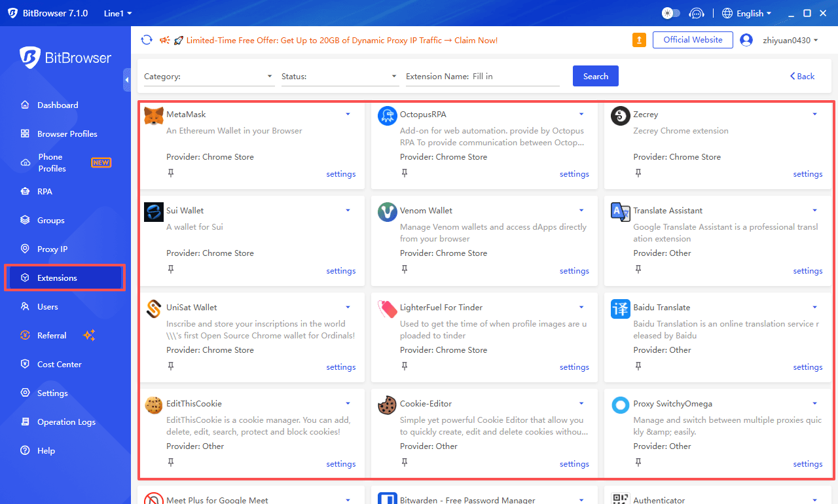Click the headset customer support icon
Viewport: 838px width, 504px height.
point(697,12)
